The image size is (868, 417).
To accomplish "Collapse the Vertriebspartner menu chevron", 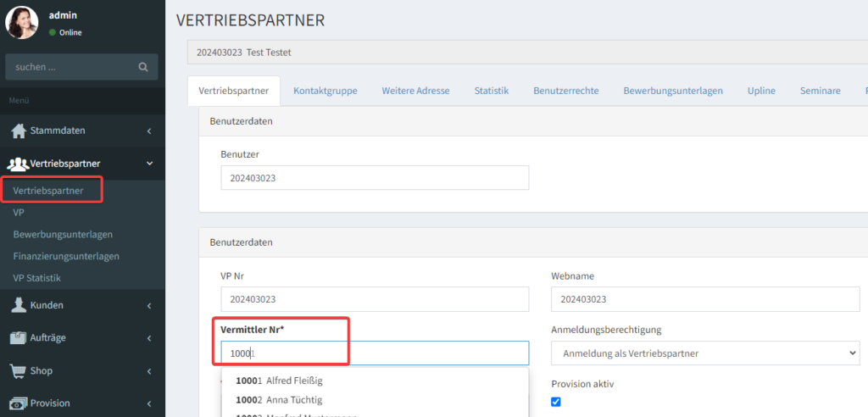I will pyautogui.click(x=149, y=164).
